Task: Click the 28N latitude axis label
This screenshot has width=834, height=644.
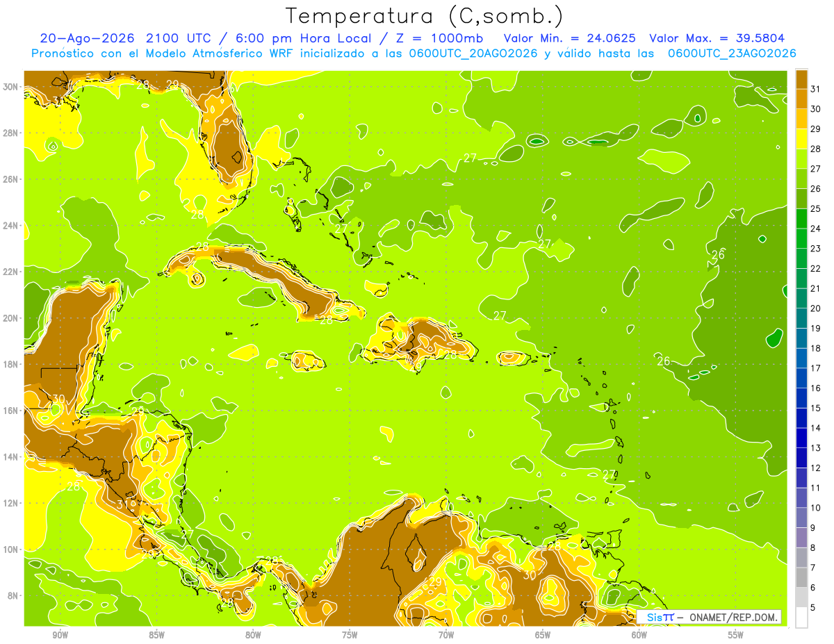Action: click(10, 133)
